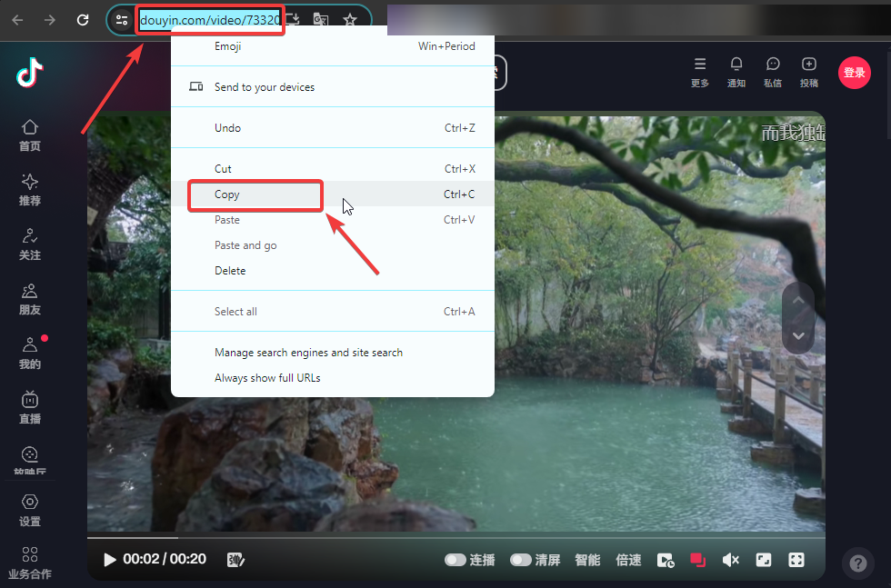Toggle danmaku 弹 comments icon
Viewport: 891px width, 588px height.
tap(235, 560)
